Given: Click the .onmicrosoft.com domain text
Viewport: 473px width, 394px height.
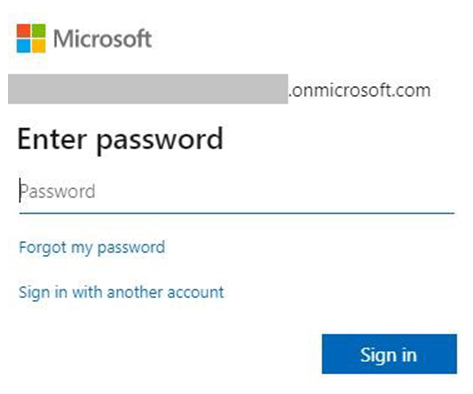Looking at the screenshot, I should [x=359, y=91].
